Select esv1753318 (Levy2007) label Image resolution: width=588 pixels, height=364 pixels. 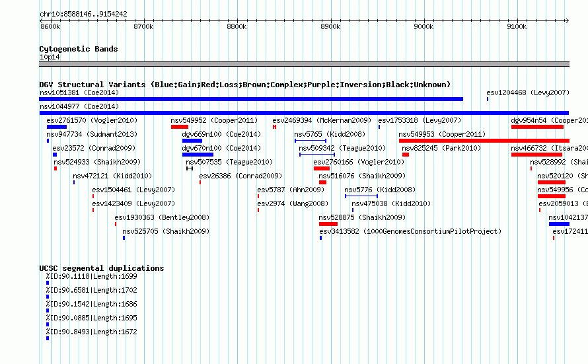coord(420,120)
